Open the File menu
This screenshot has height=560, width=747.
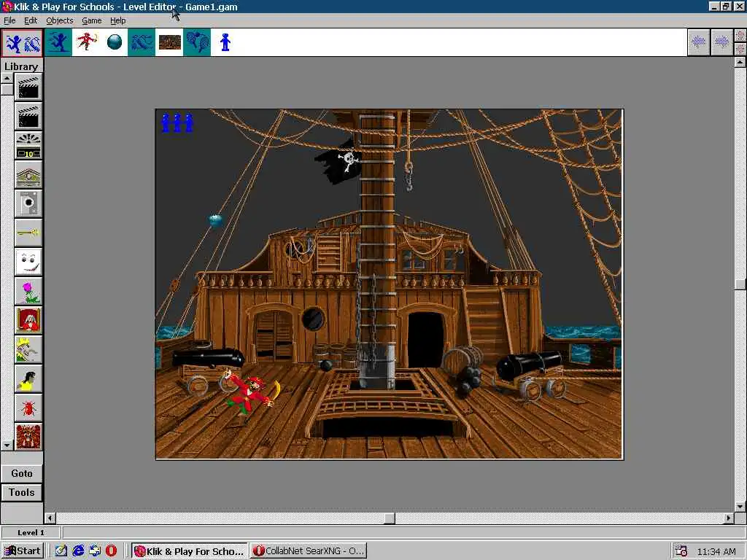click(9, 20)
